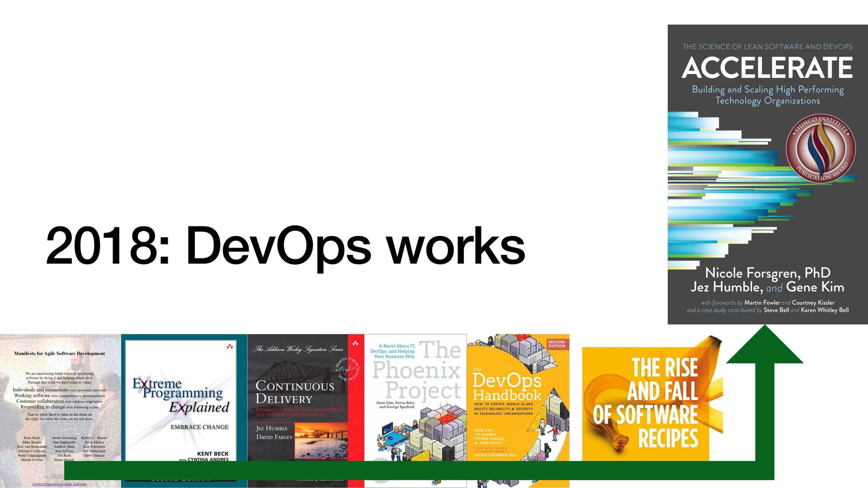
Task: Click the Addison-Wesley logo on Continuous Delivery cover
Action: 355,344
